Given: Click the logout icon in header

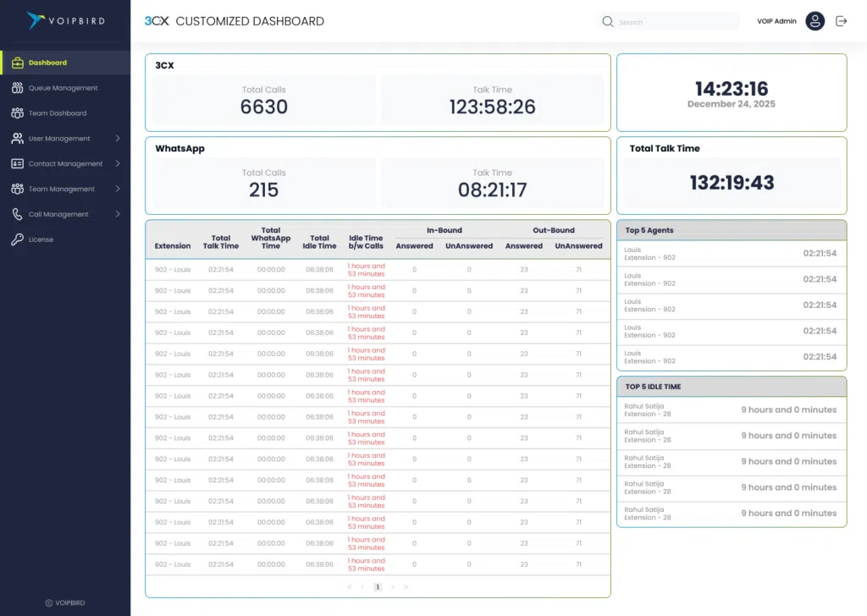Looking at the screenshot, I should pos(841,21).
